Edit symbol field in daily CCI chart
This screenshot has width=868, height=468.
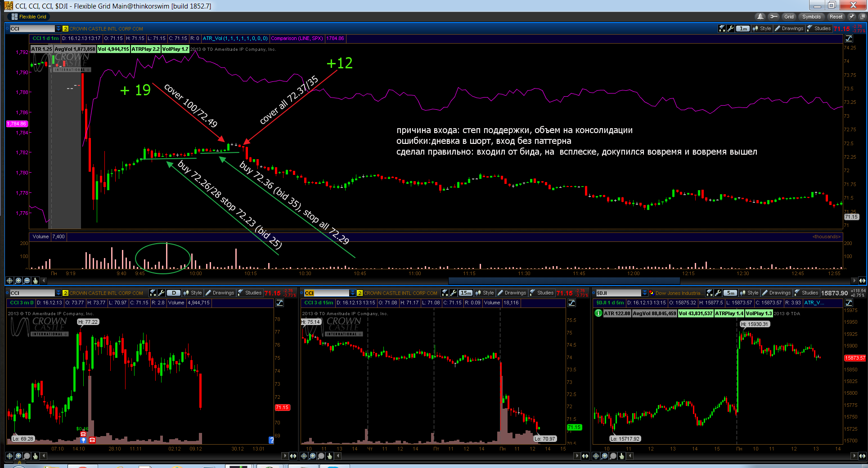31,293
